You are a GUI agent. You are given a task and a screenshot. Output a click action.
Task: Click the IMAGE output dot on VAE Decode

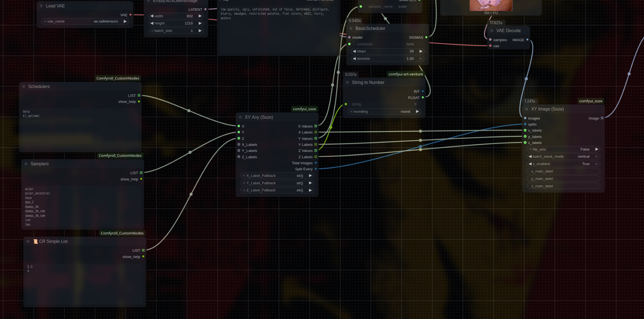click(x=527, y=40)
